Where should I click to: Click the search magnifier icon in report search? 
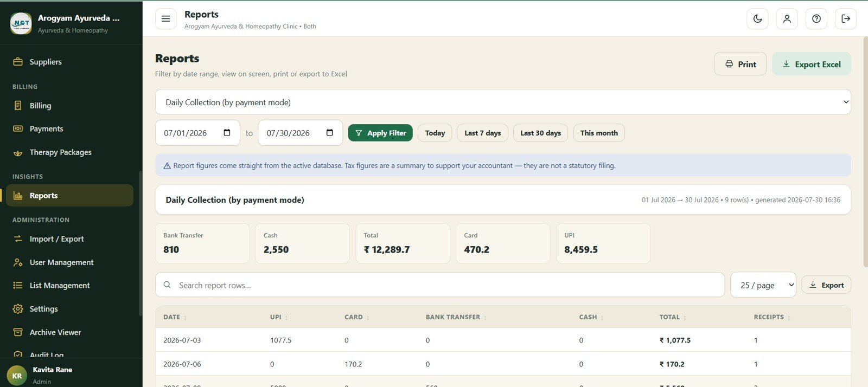click(167, 285)
